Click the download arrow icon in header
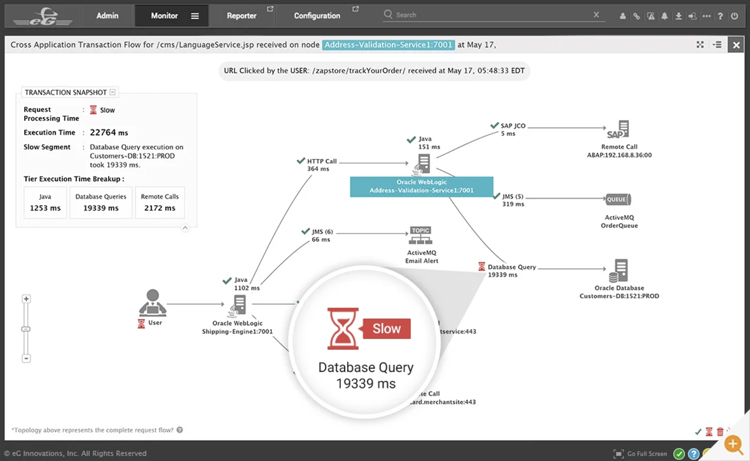 (678, 16)
